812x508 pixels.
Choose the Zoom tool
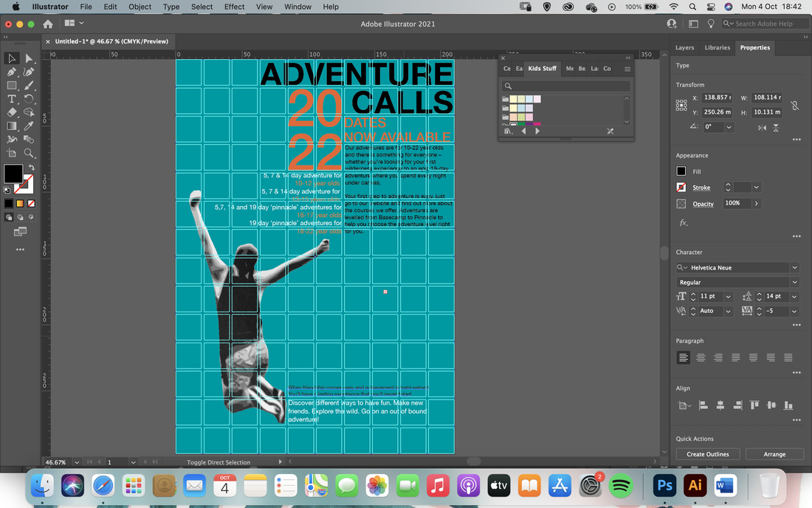(x=29, y=154)
